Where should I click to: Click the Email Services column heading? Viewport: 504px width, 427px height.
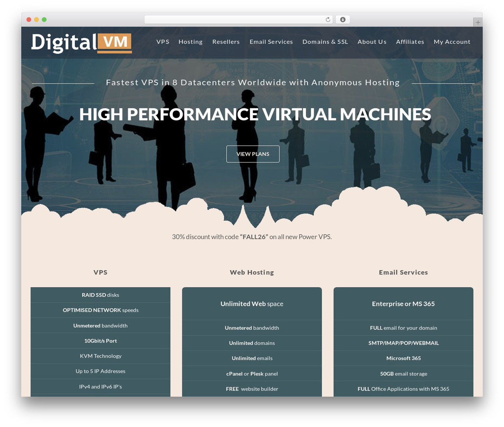point(404,272)
